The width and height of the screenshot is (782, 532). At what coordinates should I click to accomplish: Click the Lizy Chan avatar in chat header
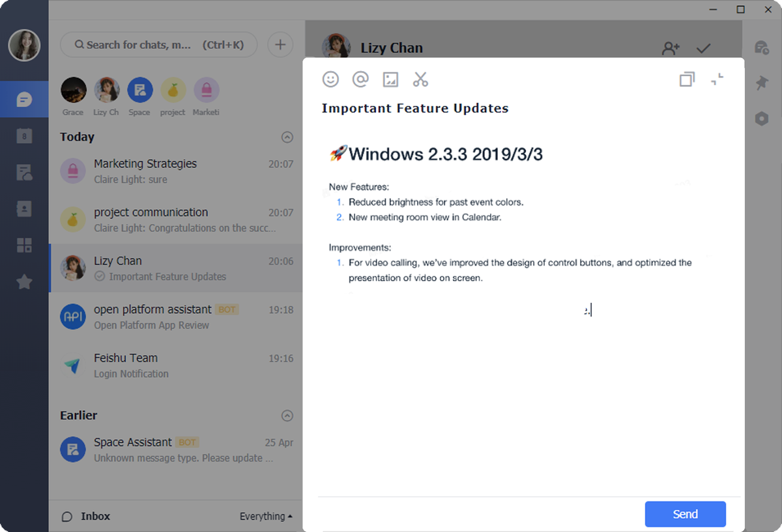(x=336, y=46)
